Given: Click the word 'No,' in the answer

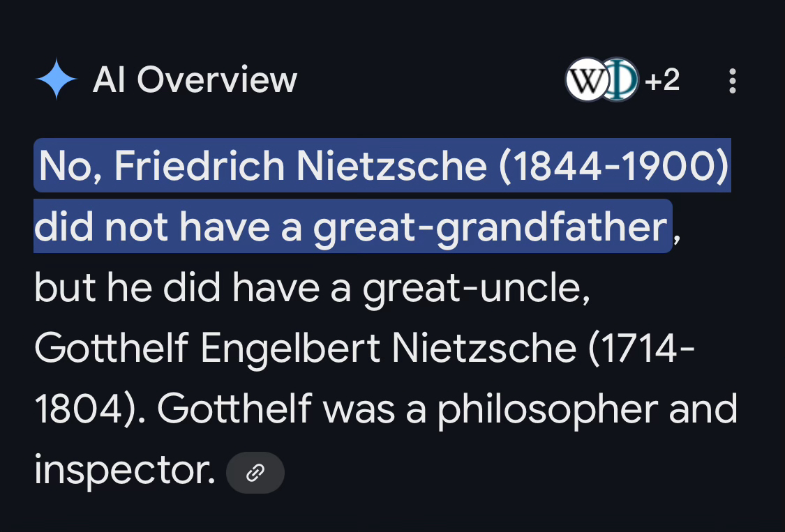Looking at the screenshot, I should [x=68, y=166].
